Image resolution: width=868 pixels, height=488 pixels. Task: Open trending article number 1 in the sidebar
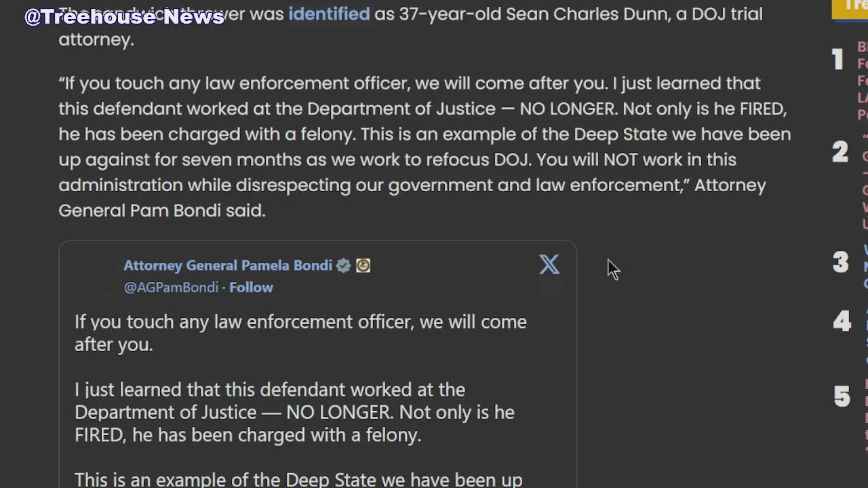tap(862, 81)
